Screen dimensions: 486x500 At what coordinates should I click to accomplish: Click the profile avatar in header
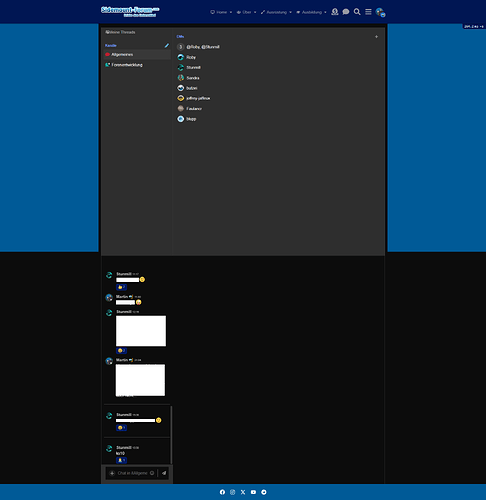[380, 12]
